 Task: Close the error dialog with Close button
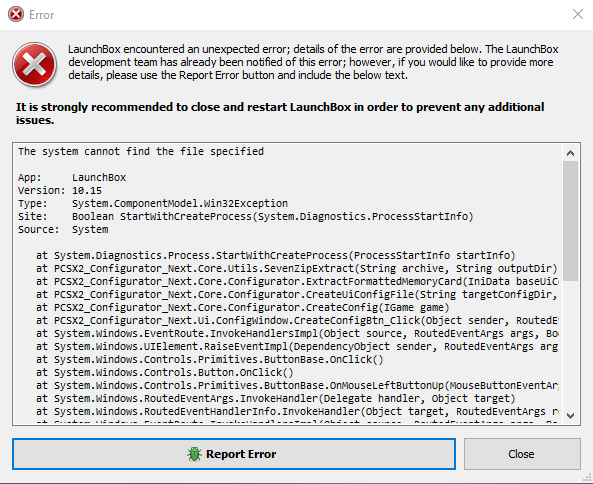[x=522, y=454]
